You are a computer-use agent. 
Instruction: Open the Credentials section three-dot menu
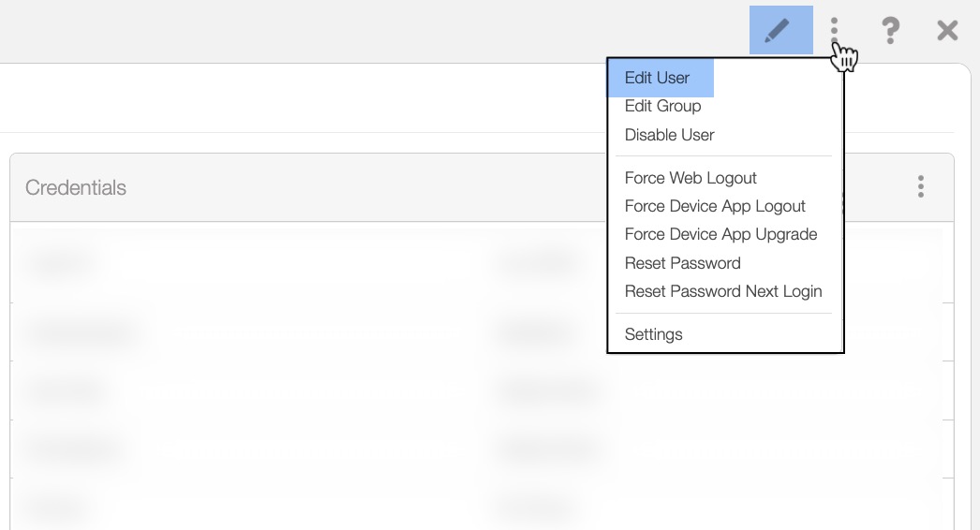[921, 187]
